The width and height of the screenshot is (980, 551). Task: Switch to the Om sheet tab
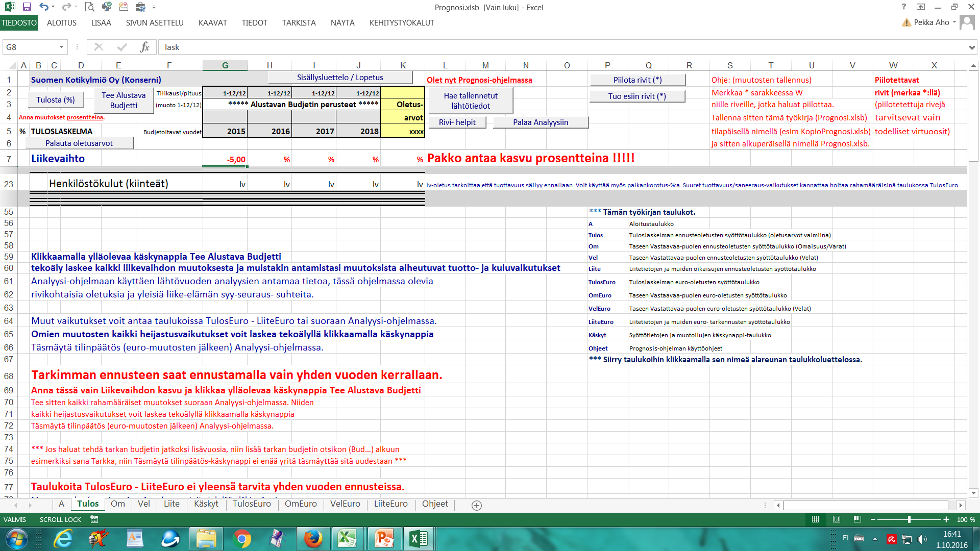118,504
